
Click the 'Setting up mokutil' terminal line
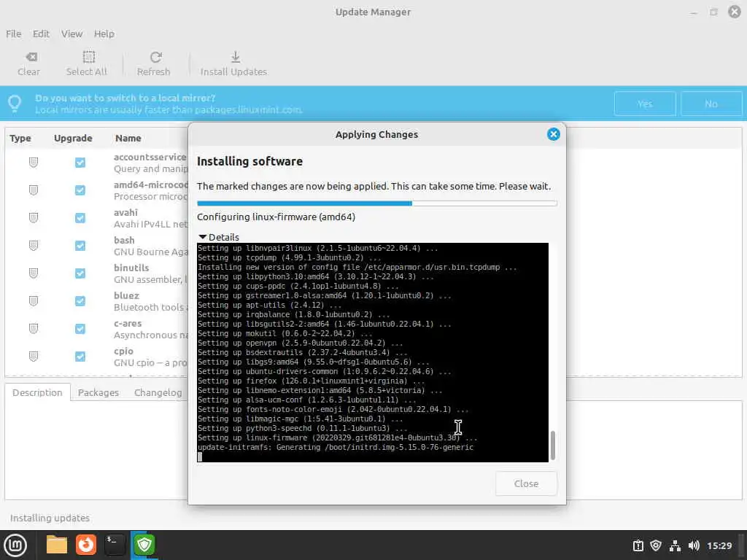tap(285, 333)
